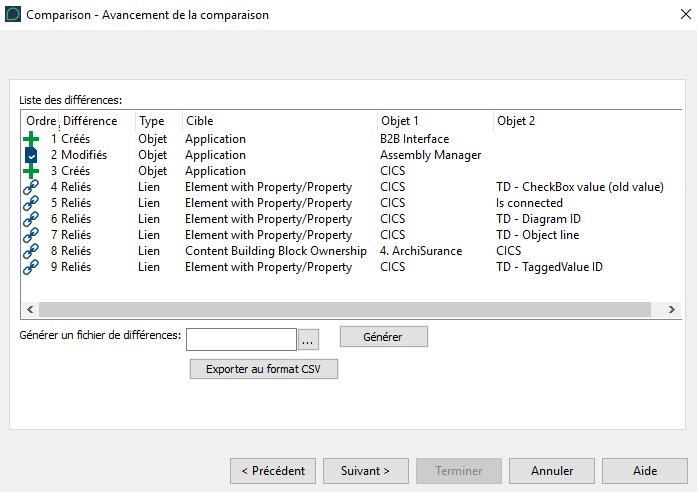Open file browser with the ellipsis button

(308, 340)
